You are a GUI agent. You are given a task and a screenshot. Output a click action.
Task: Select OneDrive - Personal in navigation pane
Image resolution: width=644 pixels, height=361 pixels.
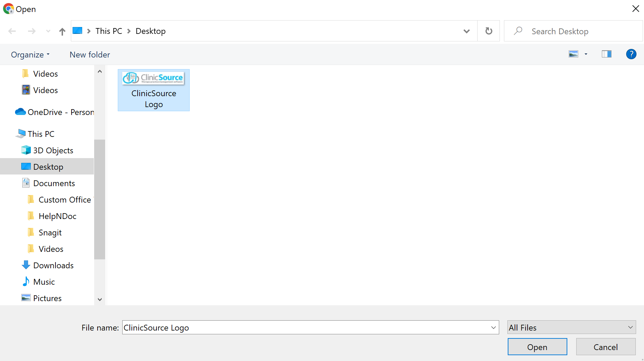(x=54, y=112)
